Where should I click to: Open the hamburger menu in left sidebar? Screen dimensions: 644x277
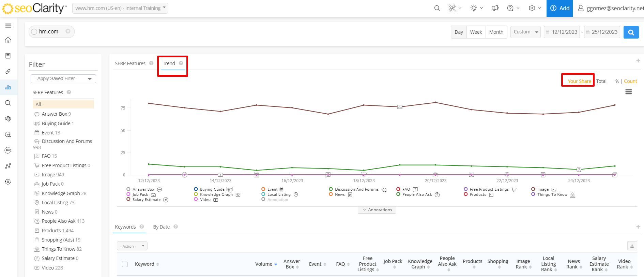[x=8, y=26]
